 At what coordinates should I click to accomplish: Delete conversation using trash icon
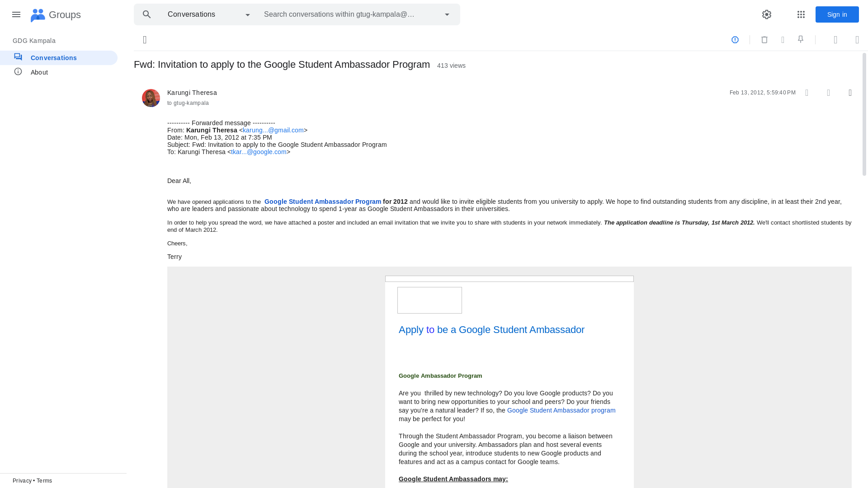pyautogui.click(x=764, y=40)
